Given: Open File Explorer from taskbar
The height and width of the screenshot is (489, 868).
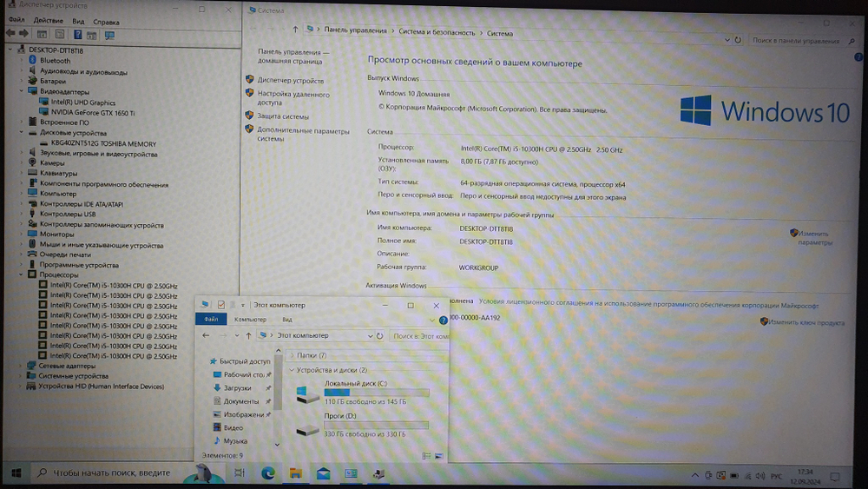Looking at the screenshot, I should click(296, 473).
